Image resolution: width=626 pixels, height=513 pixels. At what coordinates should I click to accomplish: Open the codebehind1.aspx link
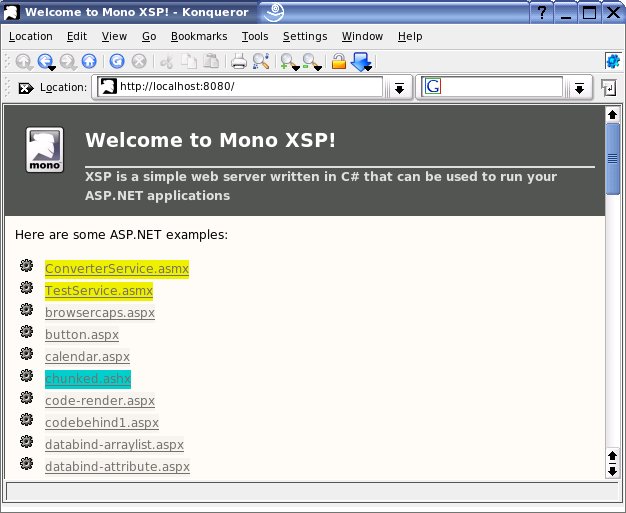pos(102,423)
